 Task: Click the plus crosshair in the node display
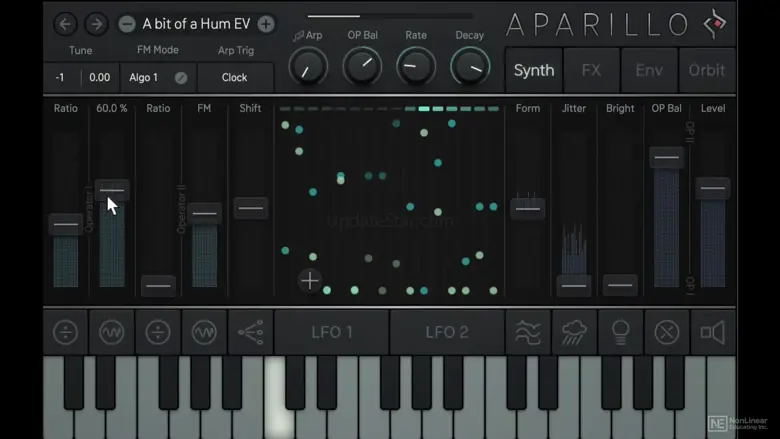tap(309, 281)
